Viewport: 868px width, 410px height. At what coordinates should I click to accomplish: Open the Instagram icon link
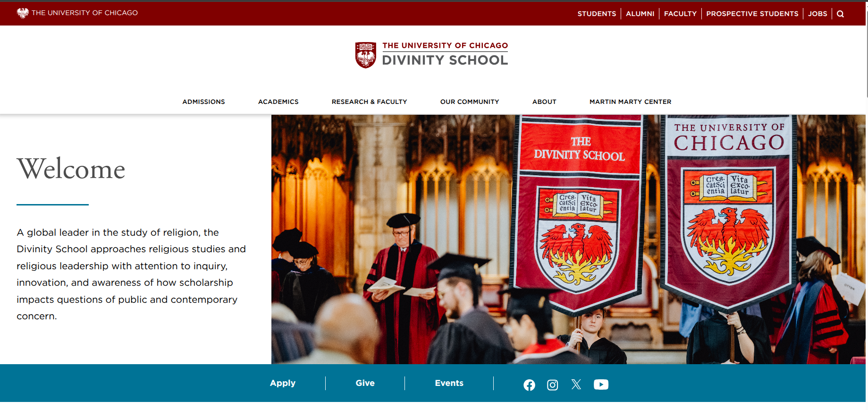[552, 385]
